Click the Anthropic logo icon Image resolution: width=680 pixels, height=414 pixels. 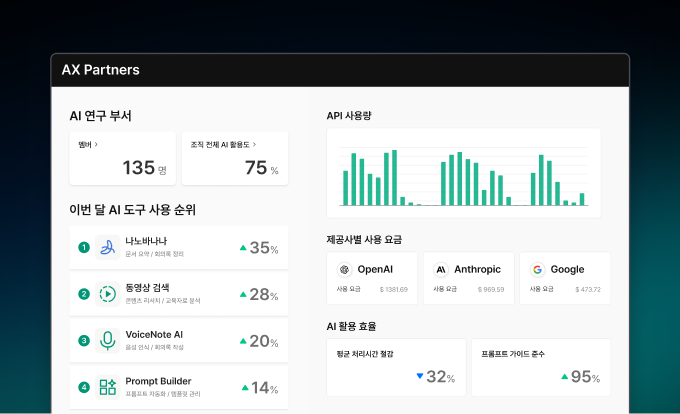point(441,270)
